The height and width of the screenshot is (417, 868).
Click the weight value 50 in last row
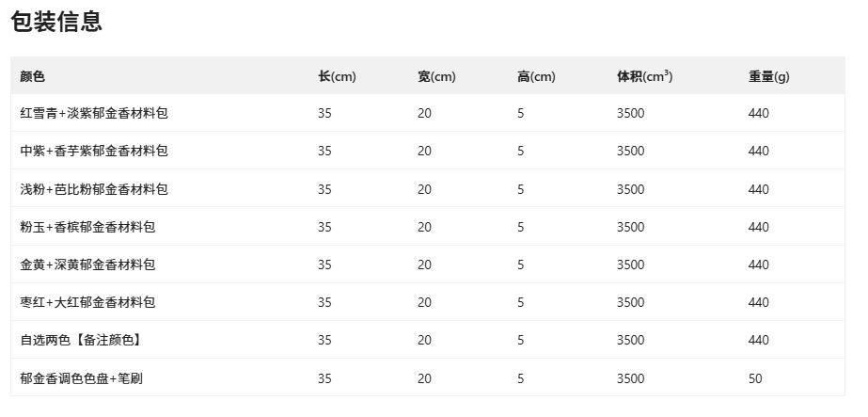click(755, 378)
